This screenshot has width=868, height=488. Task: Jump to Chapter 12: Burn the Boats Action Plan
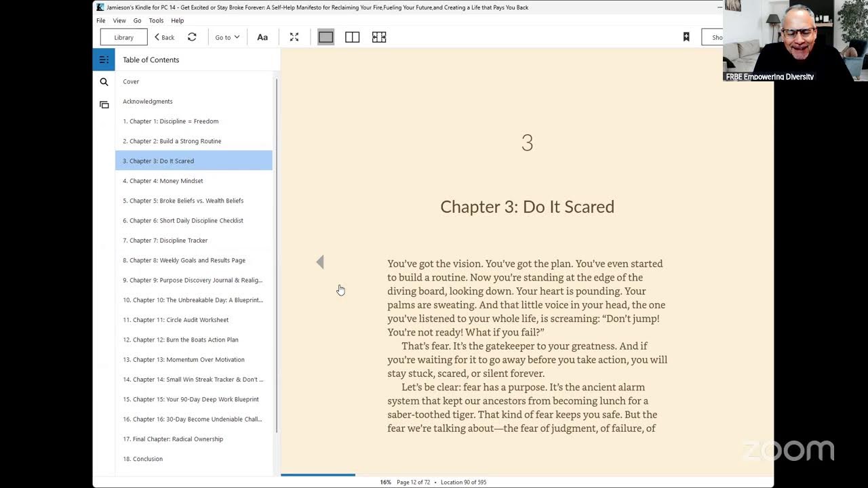193,340
